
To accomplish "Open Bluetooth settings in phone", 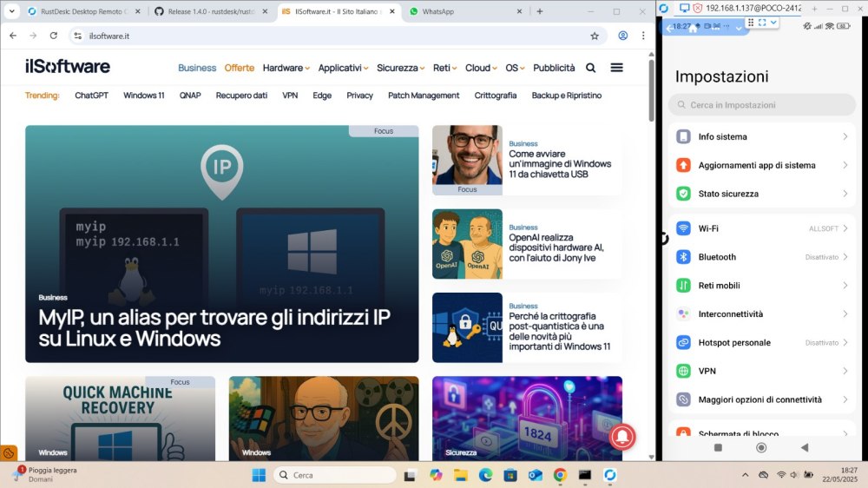I will [x=762, y=257].
